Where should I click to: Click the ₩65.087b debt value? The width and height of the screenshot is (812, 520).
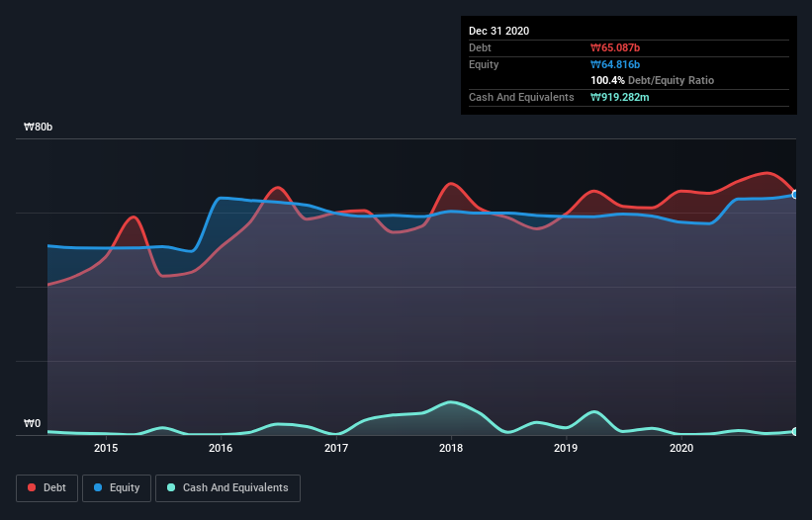click(615, 47)
